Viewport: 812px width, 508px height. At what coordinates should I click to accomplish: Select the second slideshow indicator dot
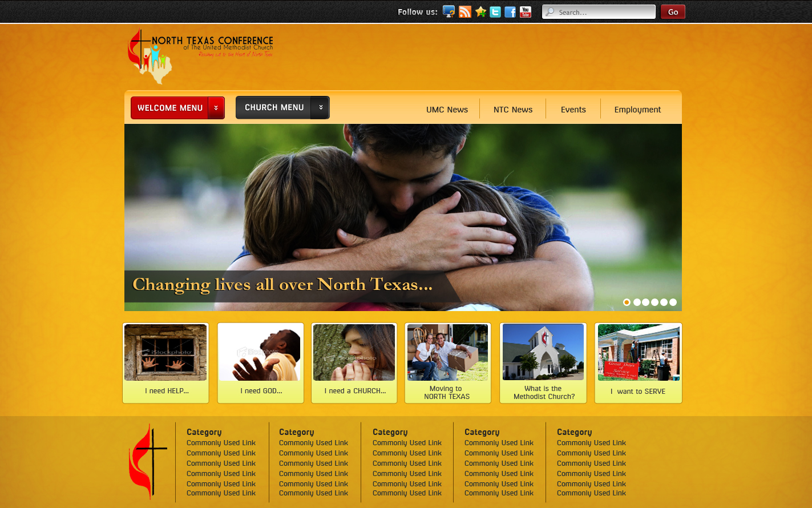click(637, 302)
